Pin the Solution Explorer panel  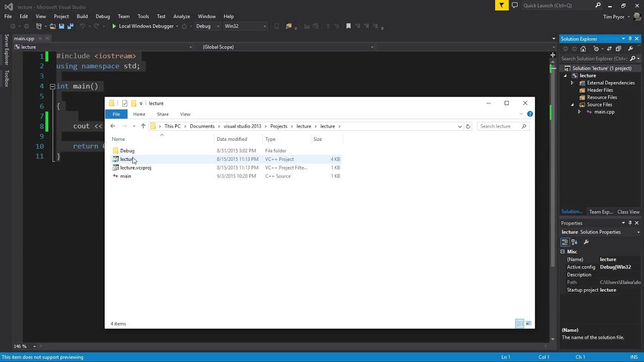[x=630, y=39]
